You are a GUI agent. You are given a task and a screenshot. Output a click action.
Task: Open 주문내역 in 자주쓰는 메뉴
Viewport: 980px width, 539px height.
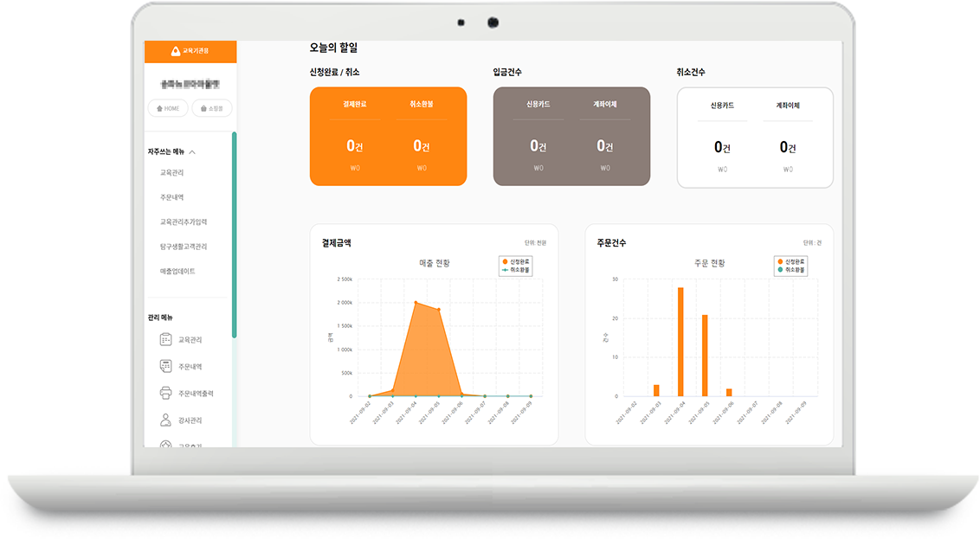coord(171,197)
